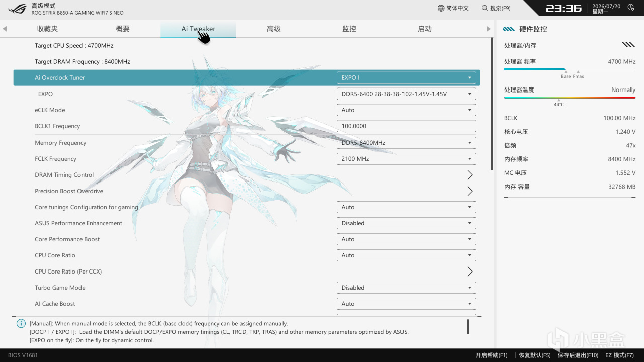
Task: Click the info icon beside the help text
Action: click(21, 323)
